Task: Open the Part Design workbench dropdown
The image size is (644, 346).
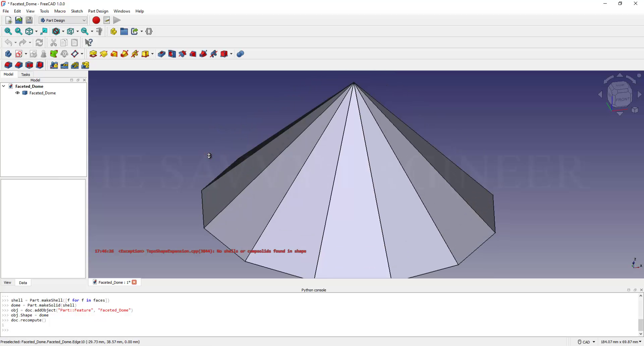Action: click(63, 20)
